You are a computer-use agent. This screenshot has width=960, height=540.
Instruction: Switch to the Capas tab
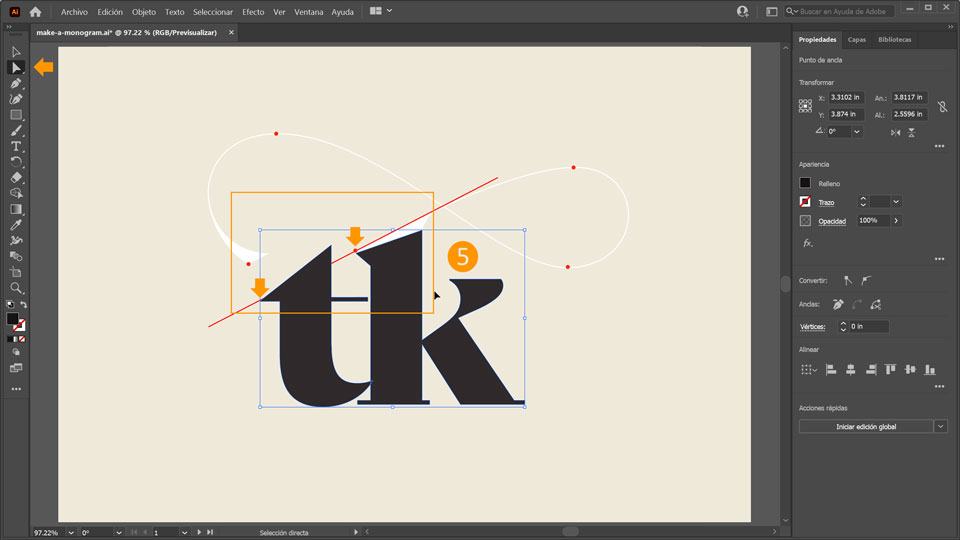point(857,40)
